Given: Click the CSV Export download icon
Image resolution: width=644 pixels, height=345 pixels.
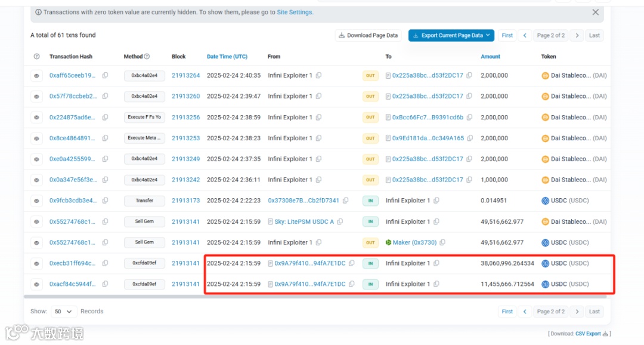Looking at the screenshot, I should click(605, 334).
